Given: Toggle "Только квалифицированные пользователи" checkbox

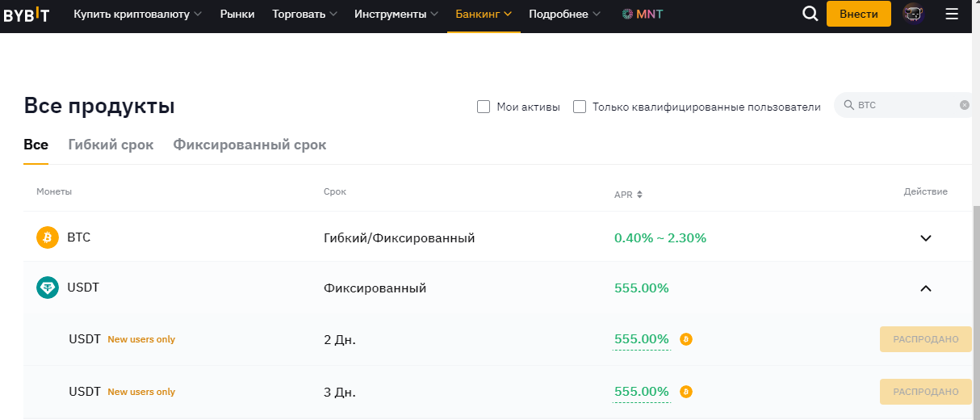Looking at the screenshot, I should (579, 107).
